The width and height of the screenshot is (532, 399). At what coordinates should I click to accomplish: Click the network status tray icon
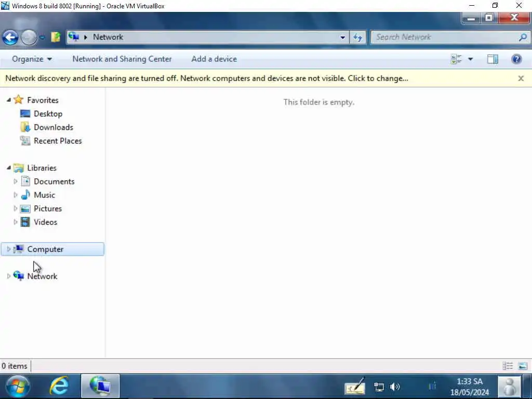[x=379, y=387]
